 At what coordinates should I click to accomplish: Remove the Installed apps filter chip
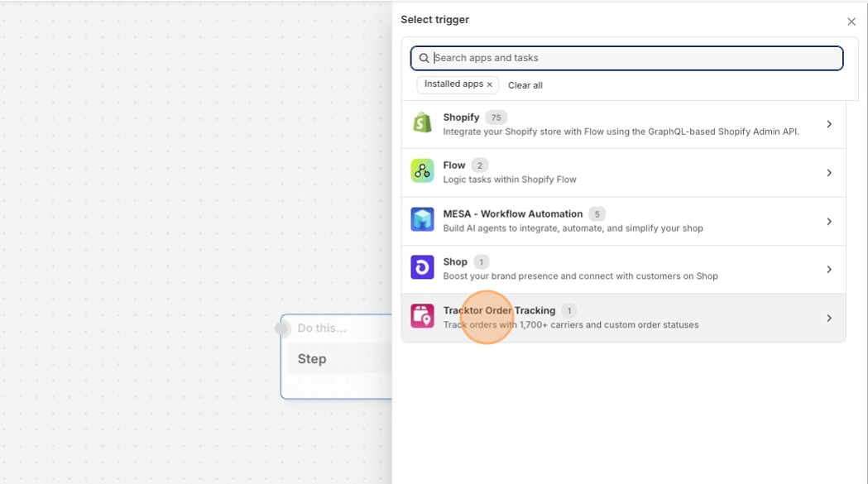pos(489,84)
